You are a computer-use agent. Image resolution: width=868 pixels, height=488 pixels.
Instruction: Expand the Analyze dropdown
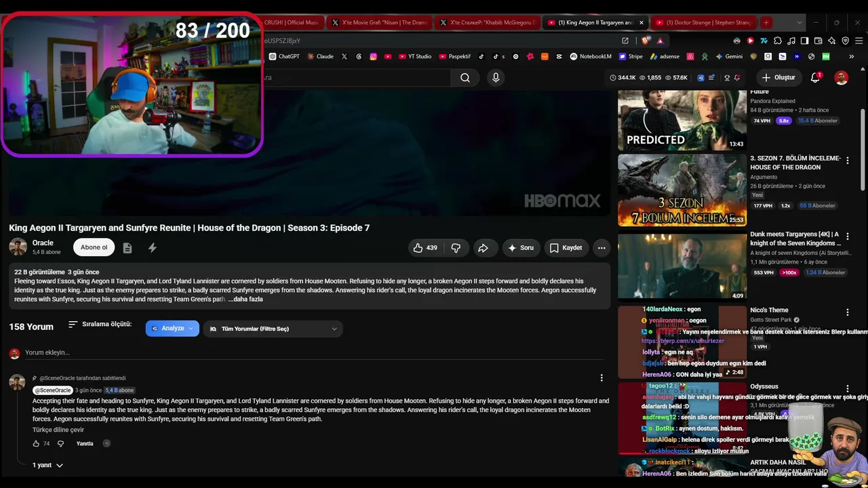pyautogui.click(x=172, y=329)
